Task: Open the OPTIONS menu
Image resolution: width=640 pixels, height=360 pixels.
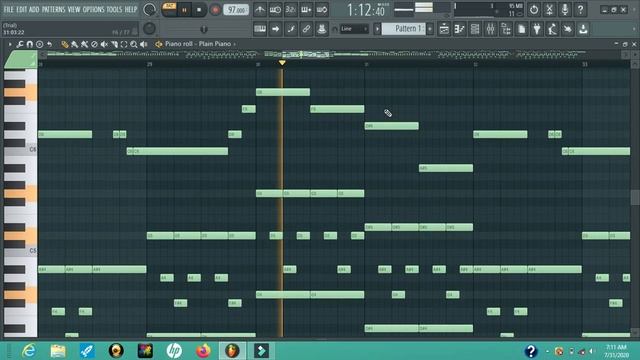Action: click(x=93, y=9)
